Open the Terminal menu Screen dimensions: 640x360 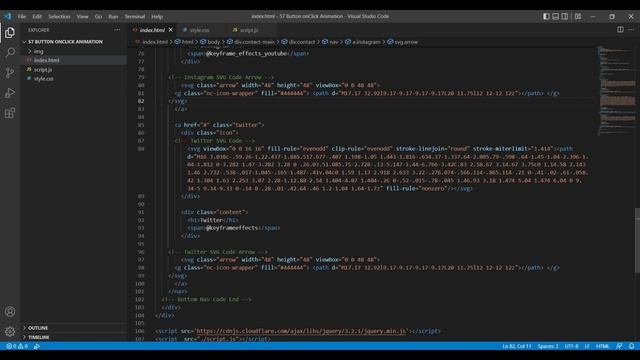[135, 16]
